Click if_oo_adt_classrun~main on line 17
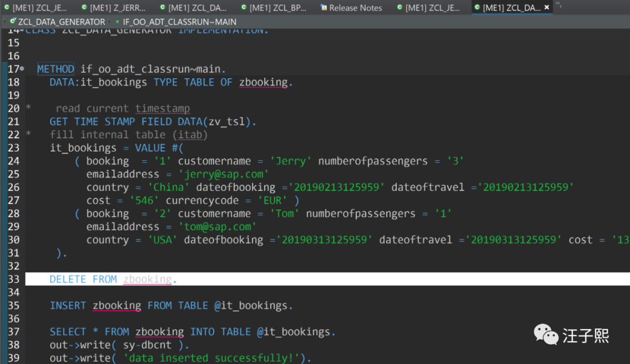Viewport: 630px width, 364px height. 150,69
